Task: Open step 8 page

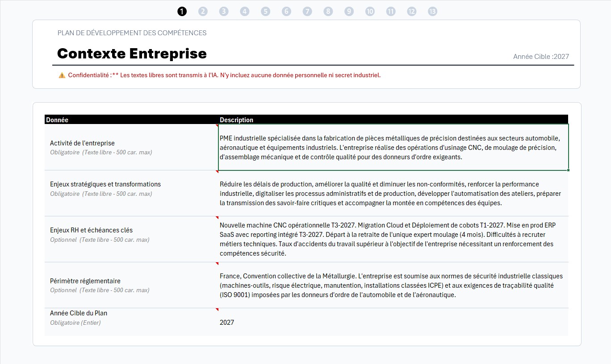Action: coord(328,12)
